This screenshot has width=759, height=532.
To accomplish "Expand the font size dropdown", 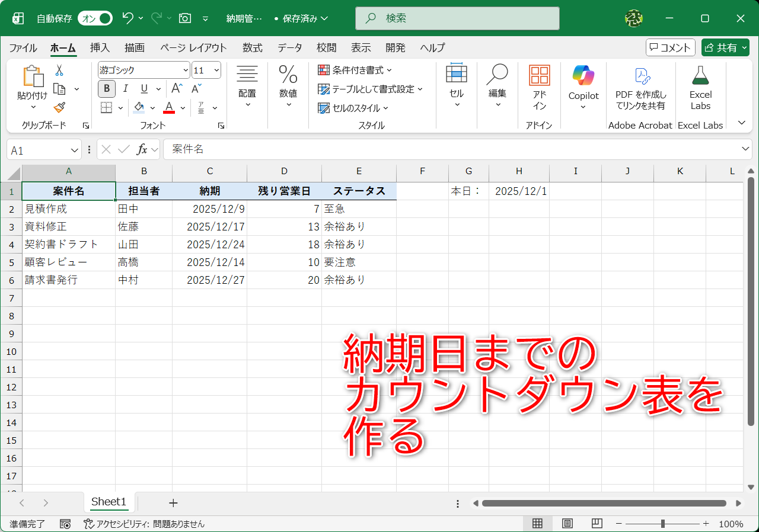I will pos(217,70).
